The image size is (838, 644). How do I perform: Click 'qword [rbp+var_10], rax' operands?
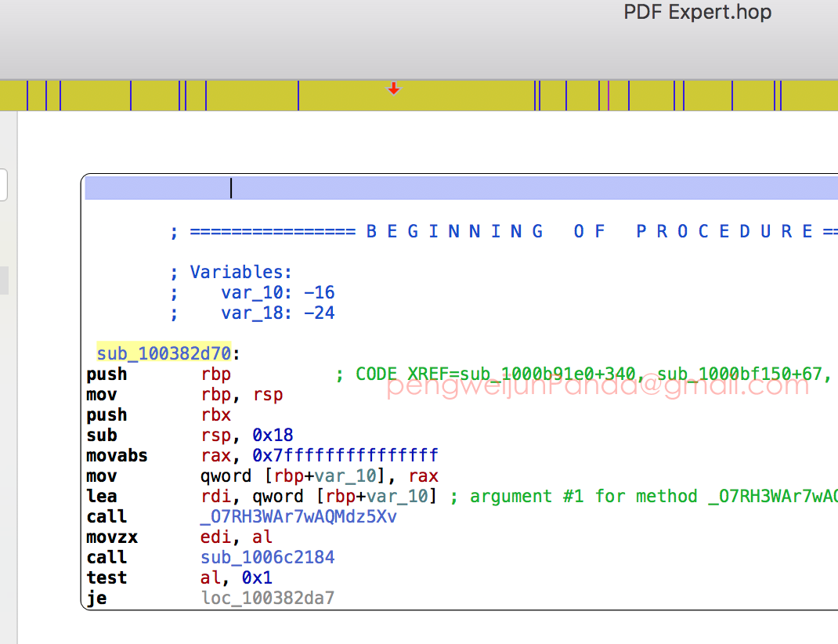(320, 476)
